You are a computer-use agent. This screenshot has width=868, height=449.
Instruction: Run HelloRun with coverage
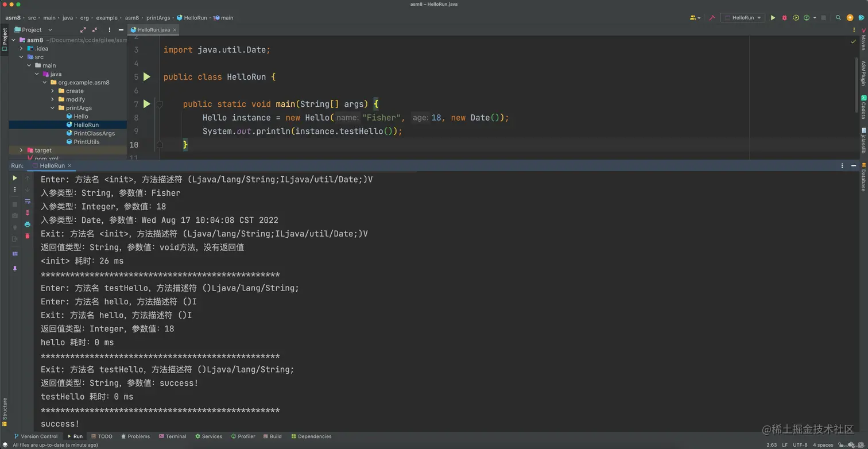tap(796, 18)
